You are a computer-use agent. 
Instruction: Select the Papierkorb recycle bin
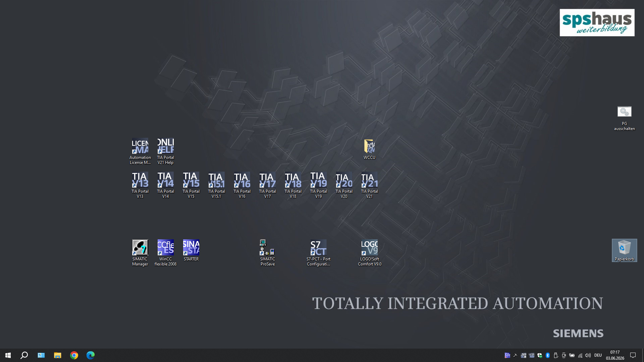[624, 250]
